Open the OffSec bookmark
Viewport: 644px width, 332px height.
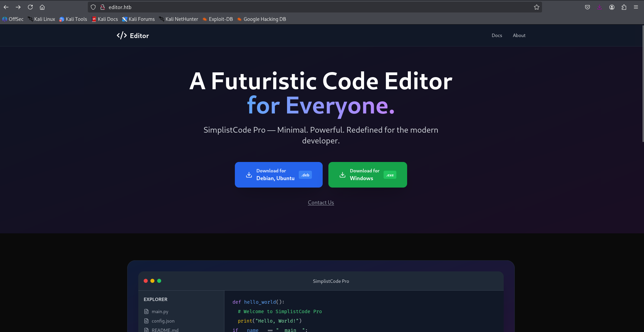tap(13, 19)
